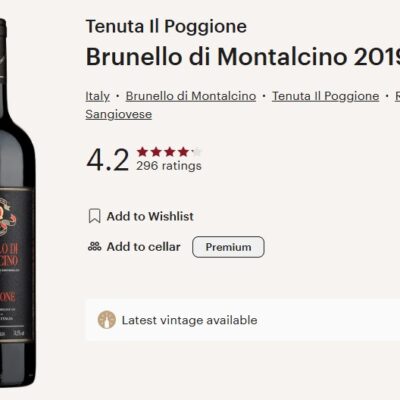
Task: Click the wine bottle product image
Action: (17, 203)
